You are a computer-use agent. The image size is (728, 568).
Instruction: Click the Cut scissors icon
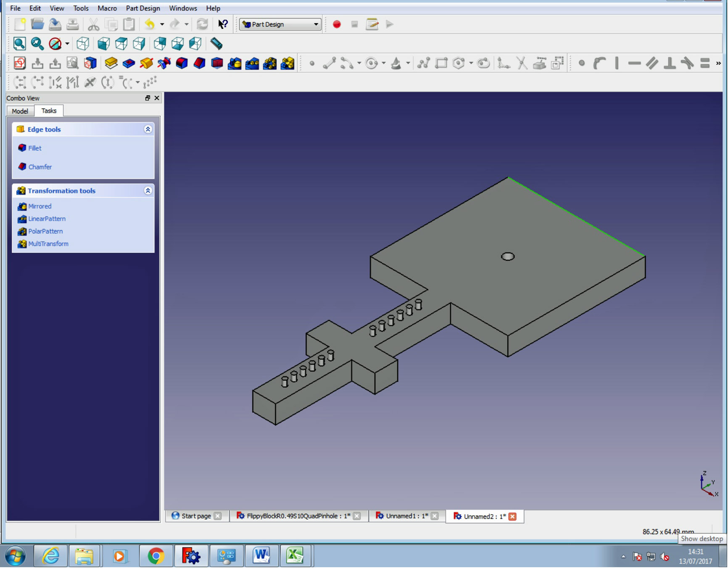tap(93, 24)
